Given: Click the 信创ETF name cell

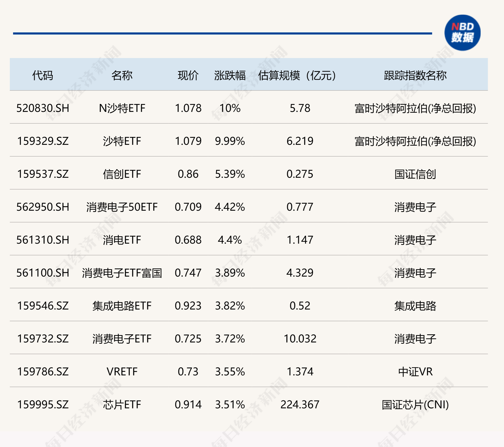Looking at the screenshot, I should [x=122, y=174].
